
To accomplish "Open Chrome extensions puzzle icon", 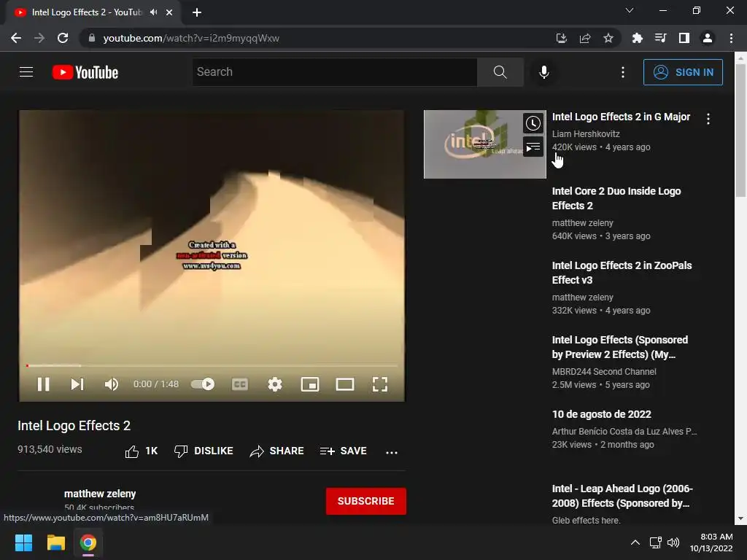I will [637, 38].
